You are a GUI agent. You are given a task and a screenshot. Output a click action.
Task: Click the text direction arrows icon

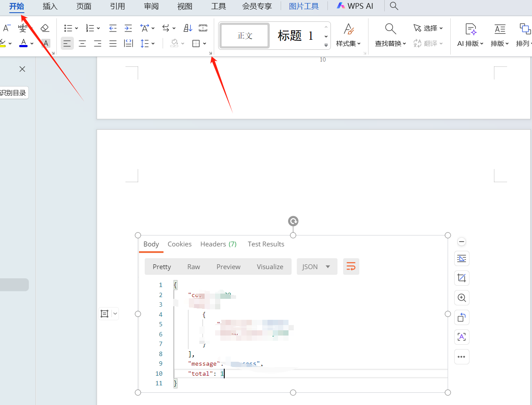pos(166,28)
